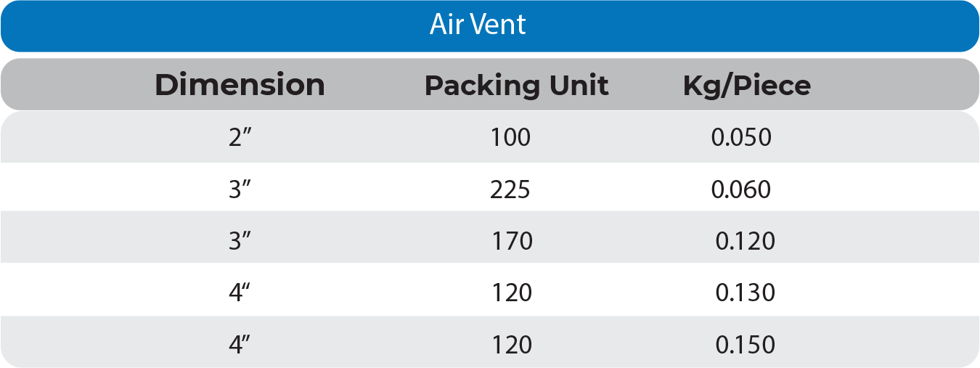Select the 4″ dimension in the 0.130 row

coord(240,293)
